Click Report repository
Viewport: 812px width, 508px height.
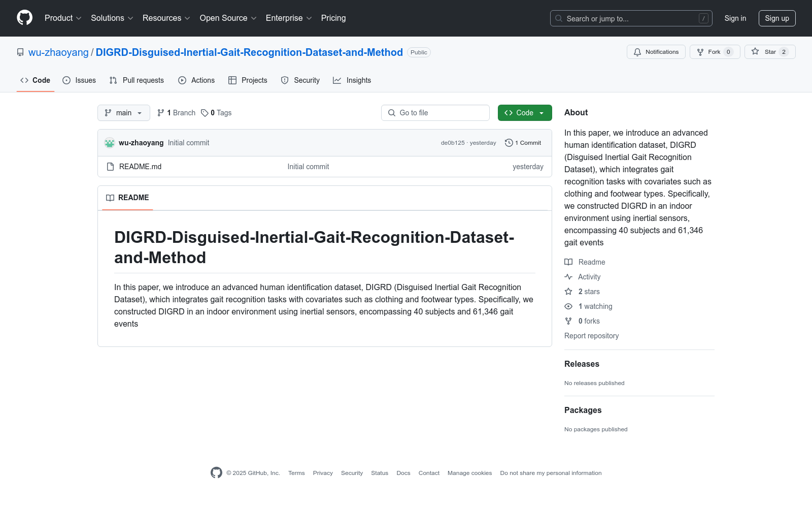click(591, 336)
